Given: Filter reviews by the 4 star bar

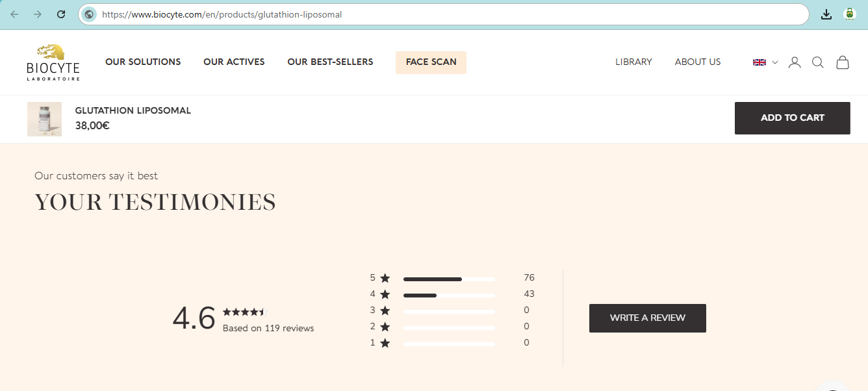Looking at the screenshot, I should pyautogui.click(x=449, y=296).
